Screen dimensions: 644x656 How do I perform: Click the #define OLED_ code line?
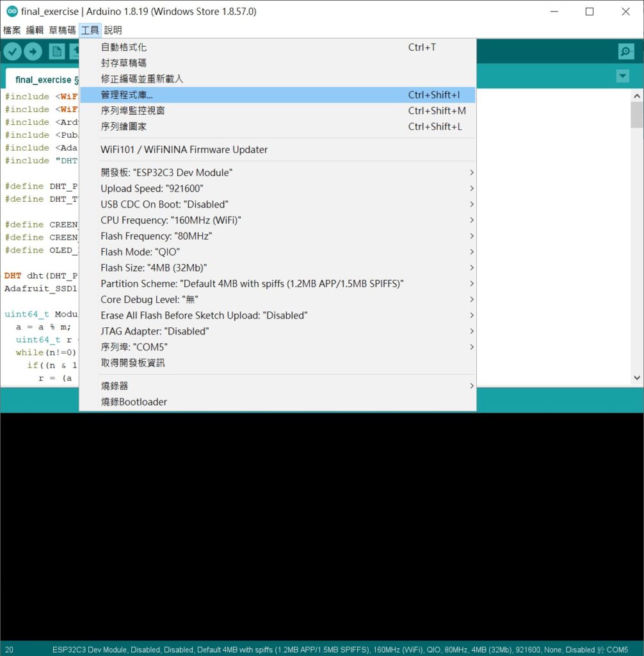point(41,250)
